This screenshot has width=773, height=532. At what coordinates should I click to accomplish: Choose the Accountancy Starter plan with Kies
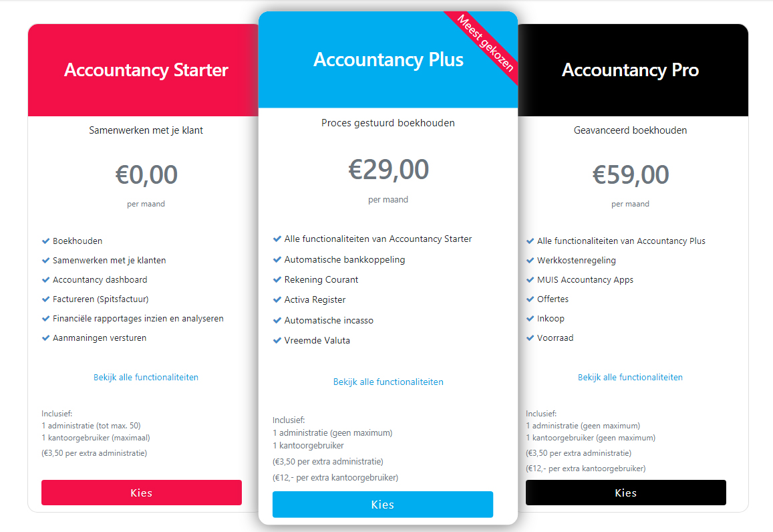pos(142,493)
